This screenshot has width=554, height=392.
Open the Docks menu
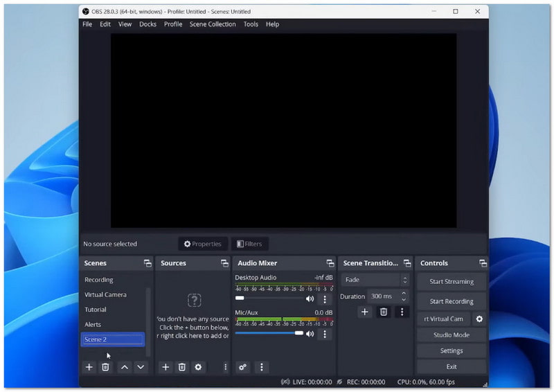click(x=148, y=24)
